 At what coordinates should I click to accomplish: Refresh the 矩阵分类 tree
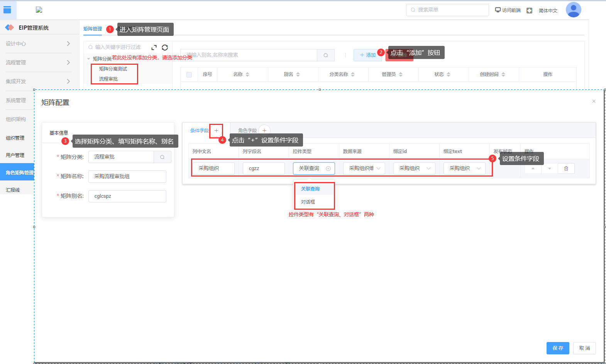pos(165,47)
